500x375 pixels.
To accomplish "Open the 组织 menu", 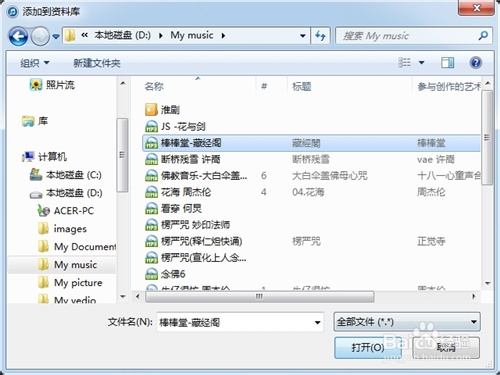I will [x=35, y=63].
